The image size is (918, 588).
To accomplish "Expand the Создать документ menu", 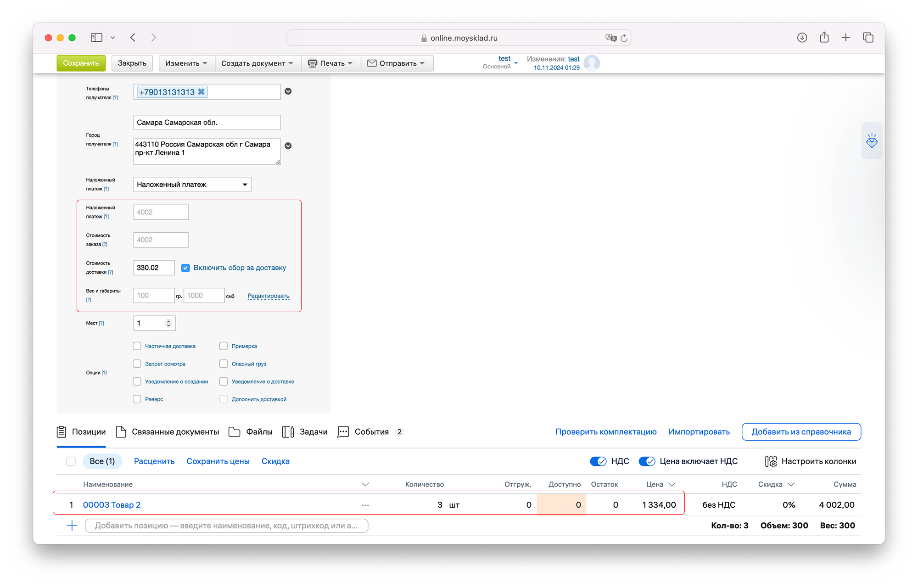I will [x=257, y=63].
